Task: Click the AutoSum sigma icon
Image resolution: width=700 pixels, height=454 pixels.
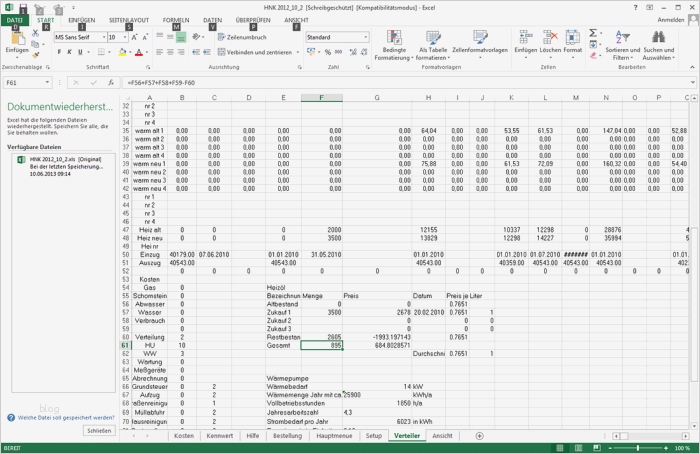Action: pos(593,33)
